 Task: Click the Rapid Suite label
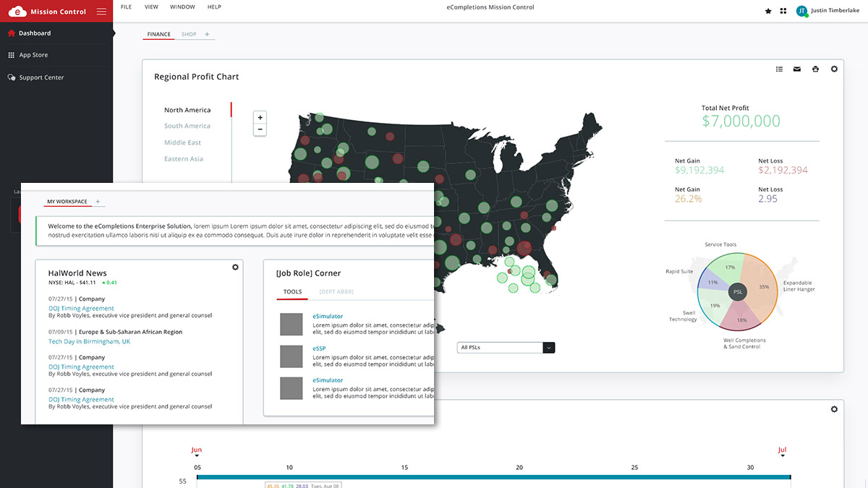tap(679, 272)
